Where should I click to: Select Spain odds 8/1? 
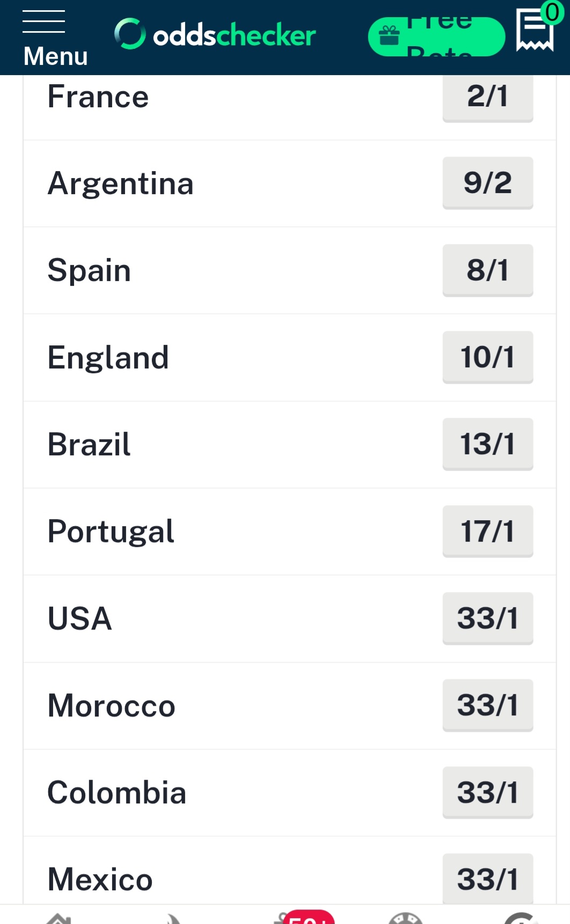coord(487,270)
